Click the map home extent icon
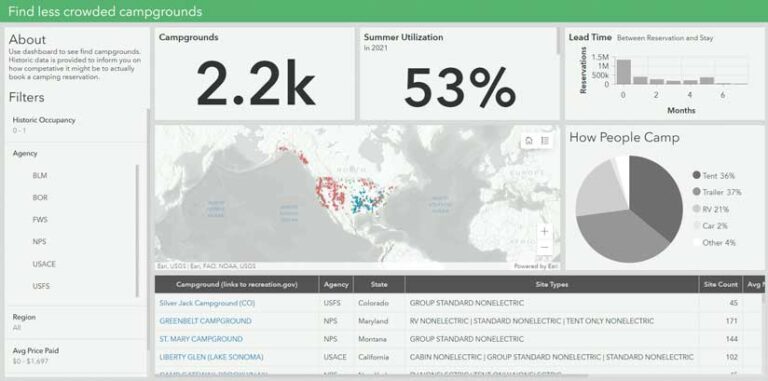This screenshot has width=768, height=381. pyautogui.click(x=528, y=141)
